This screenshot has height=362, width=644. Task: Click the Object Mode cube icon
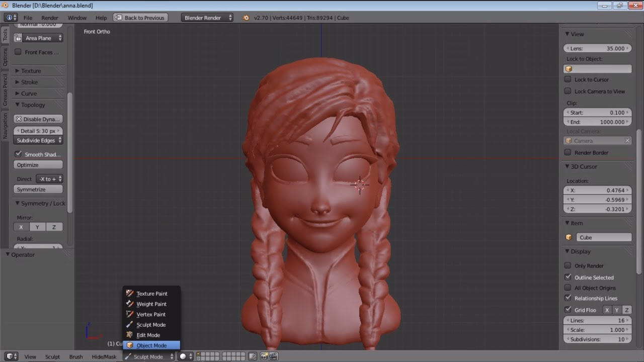pos(130,345)
